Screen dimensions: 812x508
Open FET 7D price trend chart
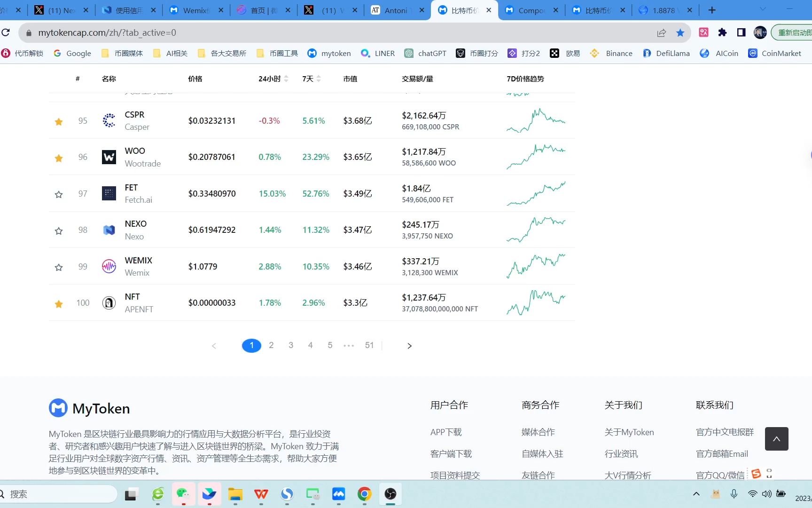536,193
